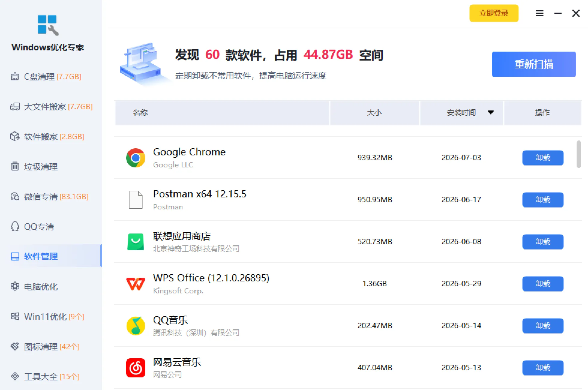
Task: Click the QQ专清 penguin icon
Action: tap(15, 226)
